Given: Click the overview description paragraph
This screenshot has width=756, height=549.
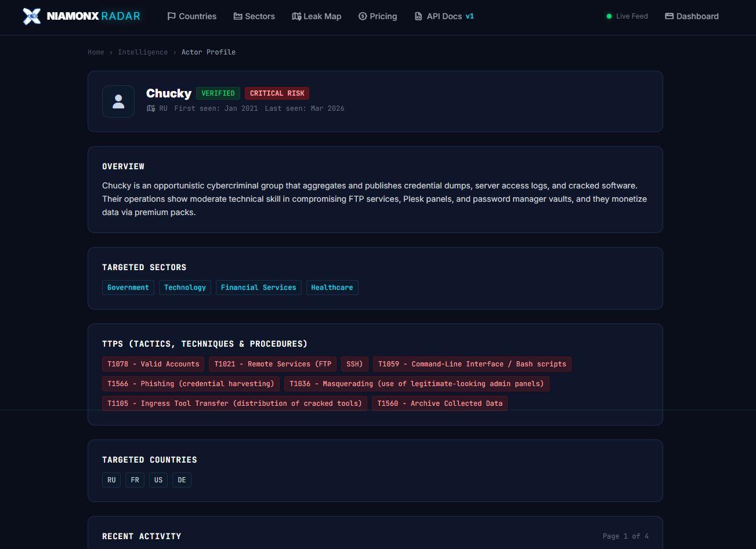Looking at the screenshot, I should (375, 199).
